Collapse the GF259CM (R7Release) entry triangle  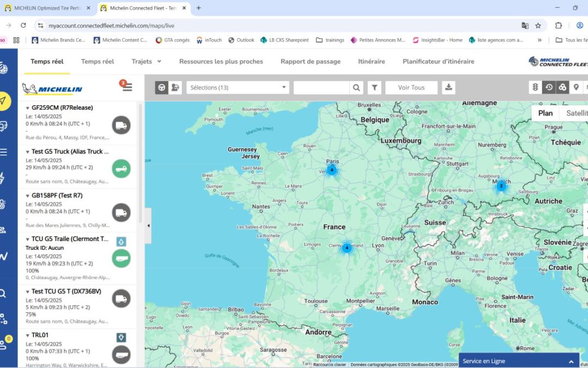(28, 108)
